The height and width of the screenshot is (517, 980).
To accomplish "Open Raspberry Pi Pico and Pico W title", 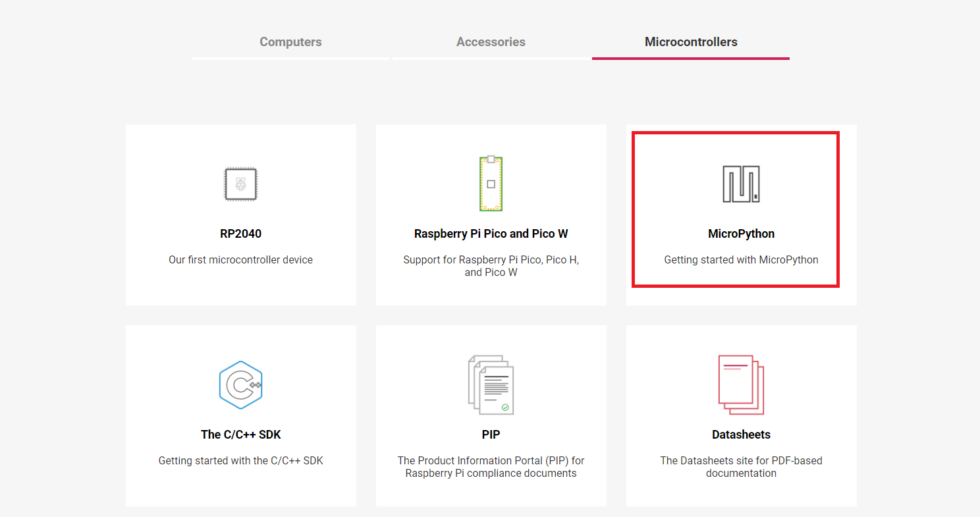I will [491, 234].
